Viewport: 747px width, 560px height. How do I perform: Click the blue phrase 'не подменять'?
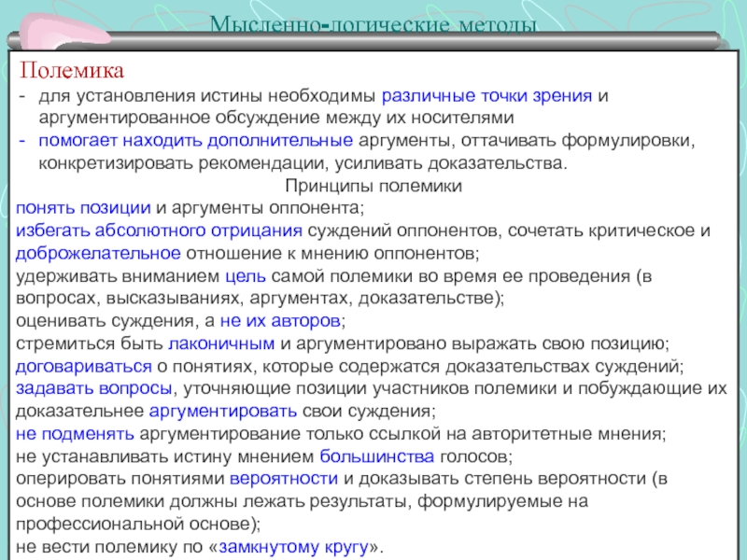point(75,434)
